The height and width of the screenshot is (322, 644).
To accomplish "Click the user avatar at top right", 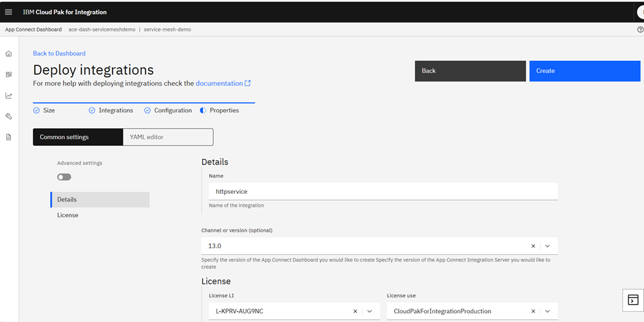I will click(641, 12).
